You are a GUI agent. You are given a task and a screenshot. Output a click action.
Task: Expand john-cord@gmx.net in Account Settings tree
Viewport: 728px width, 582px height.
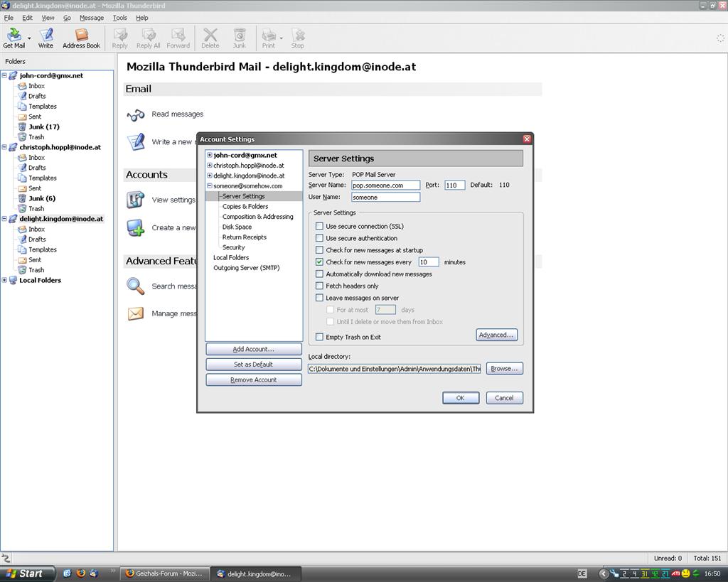[x=210, y=155]
